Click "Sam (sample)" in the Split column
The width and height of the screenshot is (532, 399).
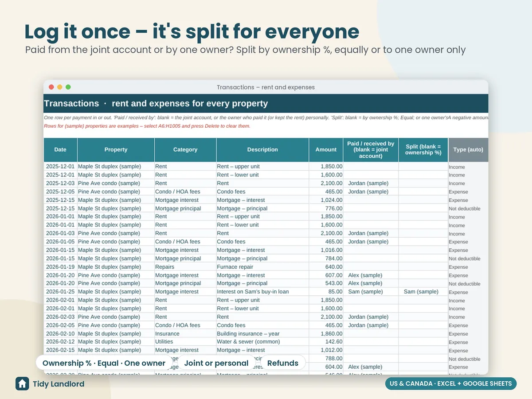pyautogui.click(x=423, y=292)
